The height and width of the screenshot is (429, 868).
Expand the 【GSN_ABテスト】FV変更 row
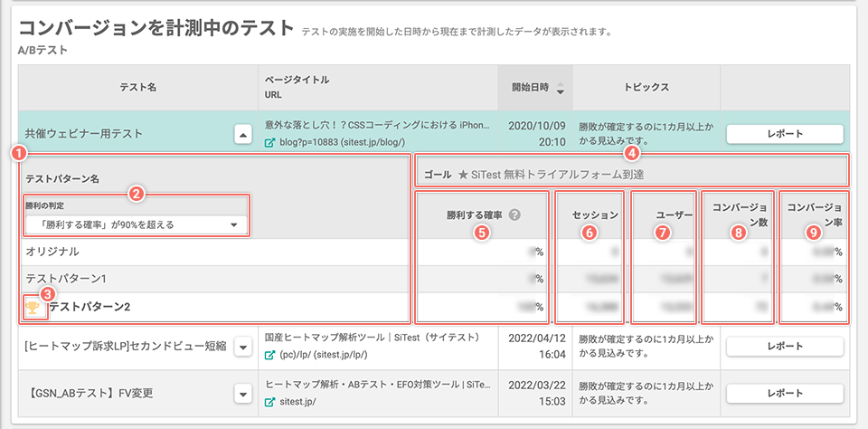[x=243, y=394]
